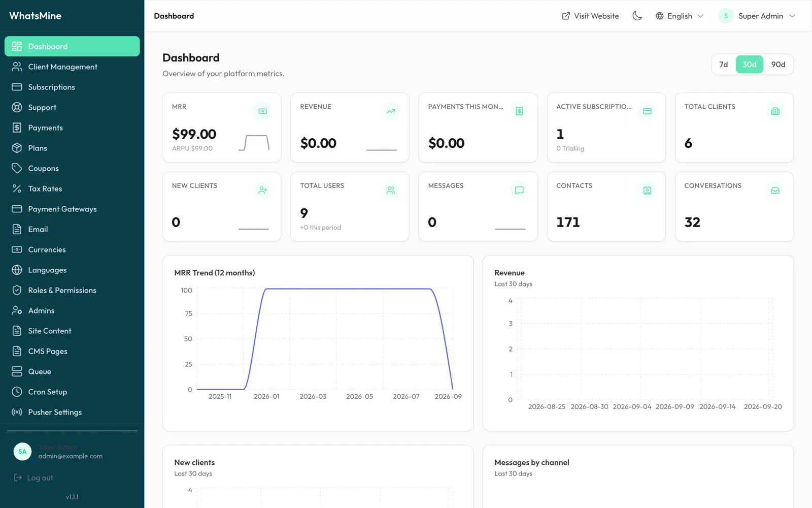Click the Support lifebuoy icon

[x=17, y=107]
